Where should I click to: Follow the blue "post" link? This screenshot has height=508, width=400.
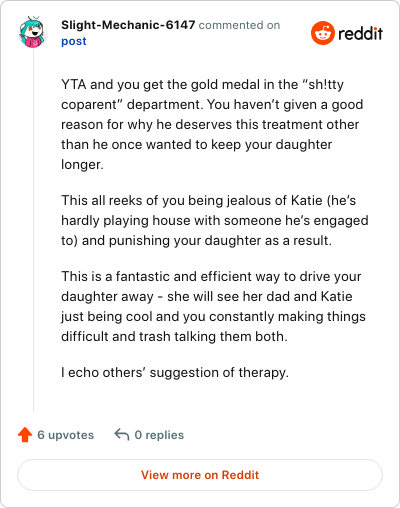pos(74,41)
